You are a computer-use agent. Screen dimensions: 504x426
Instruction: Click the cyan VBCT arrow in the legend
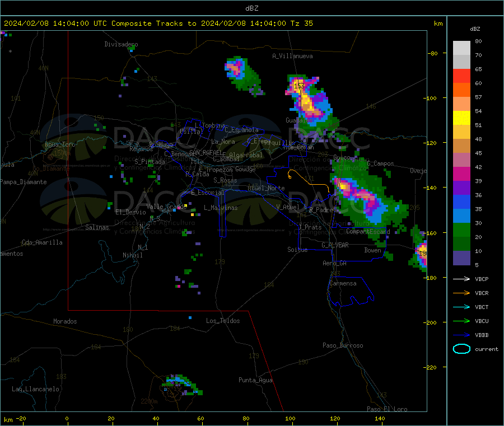click(x=461, y=307)
